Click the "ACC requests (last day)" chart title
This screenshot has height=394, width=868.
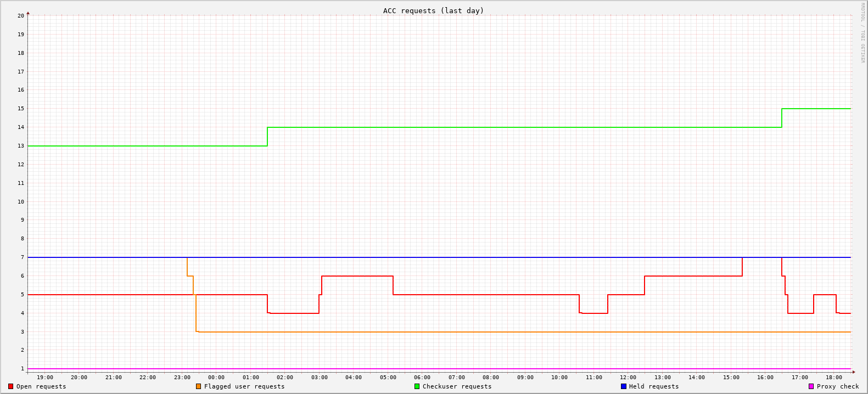point(434,10)
